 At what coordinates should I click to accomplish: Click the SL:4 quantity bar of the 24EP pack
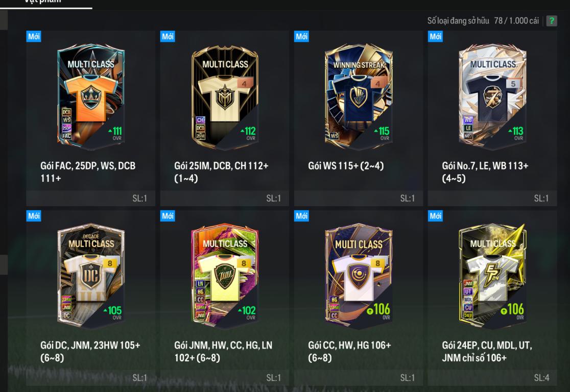492,378
